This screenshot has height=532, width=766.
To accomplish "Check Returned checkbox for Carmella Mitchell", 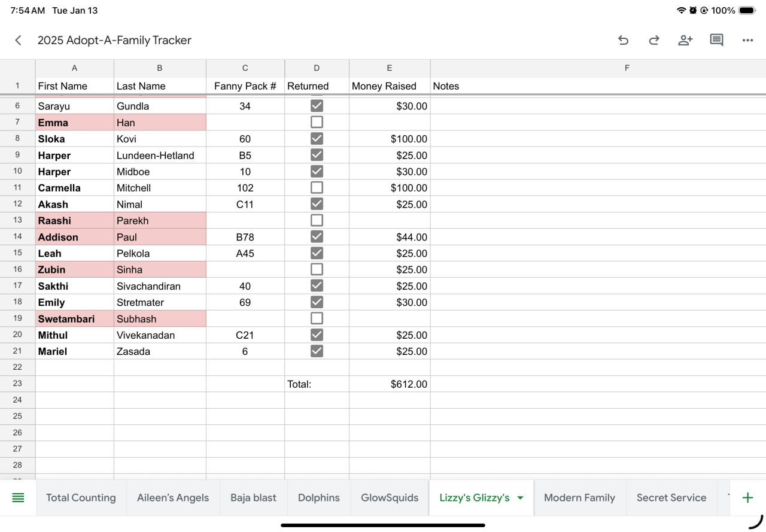I will coord(317,188).
